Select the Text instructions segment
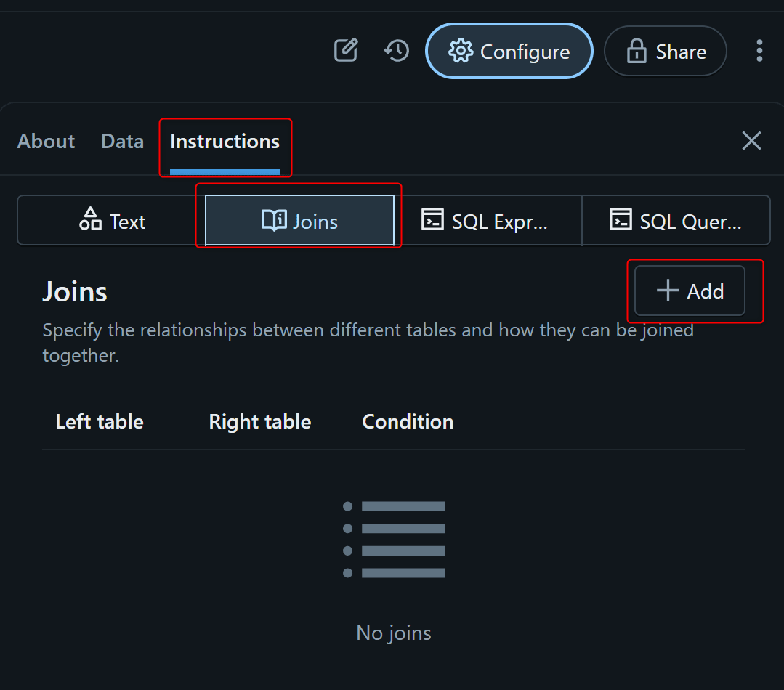This screenshot has height=690, width=784. [x=112, y=221]
